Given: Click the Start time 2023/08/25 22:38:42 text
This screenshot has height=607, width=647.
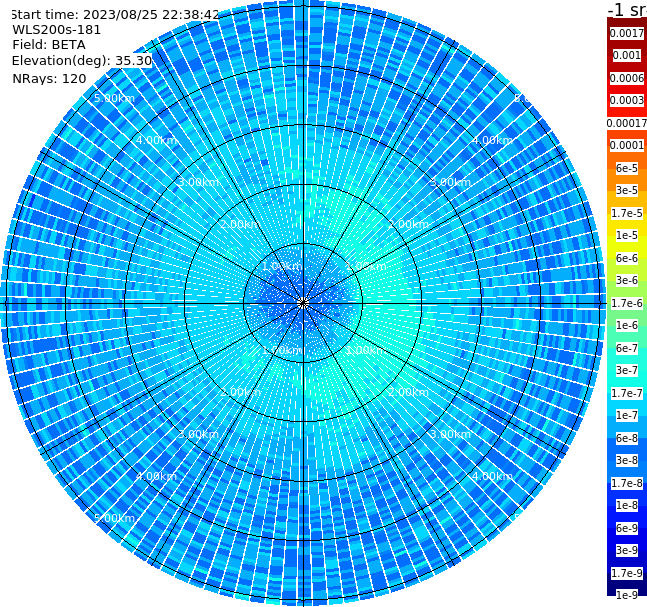Looking at the screenshot, I should (x=115, y=14).
